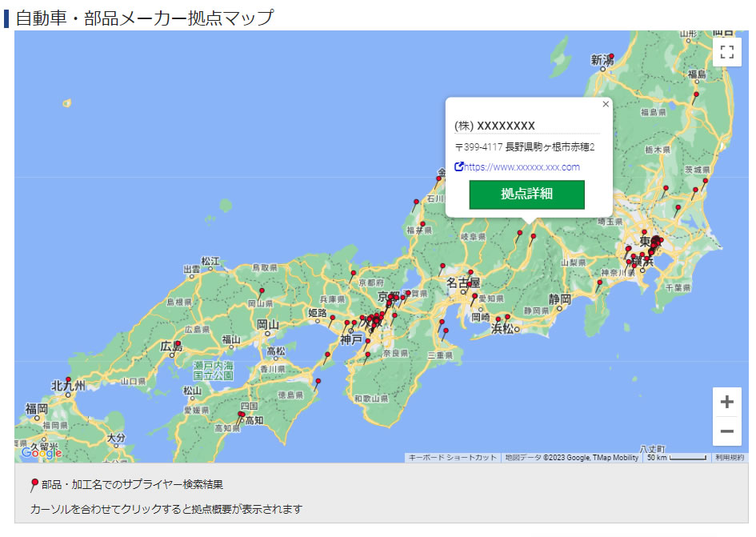Zoom in on the map
756x537 pixels.
[726, 402]
